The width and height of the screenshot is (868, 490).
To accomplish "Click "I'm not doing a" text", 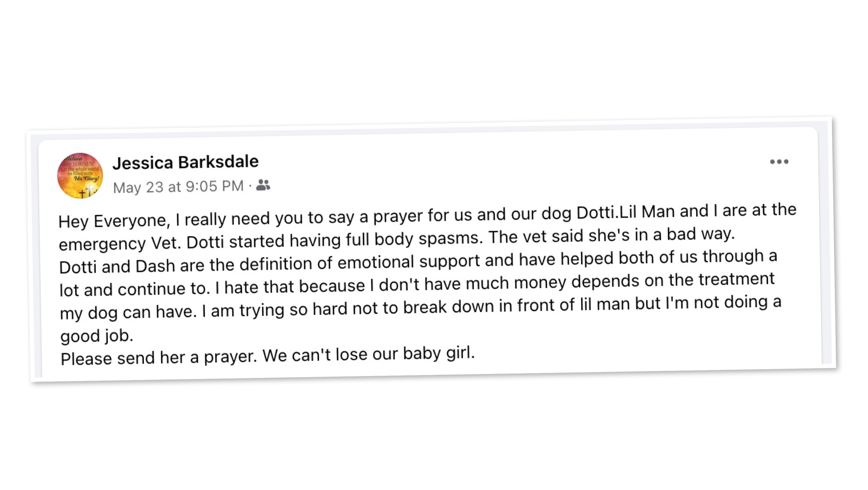I will (x=723, y=302).
